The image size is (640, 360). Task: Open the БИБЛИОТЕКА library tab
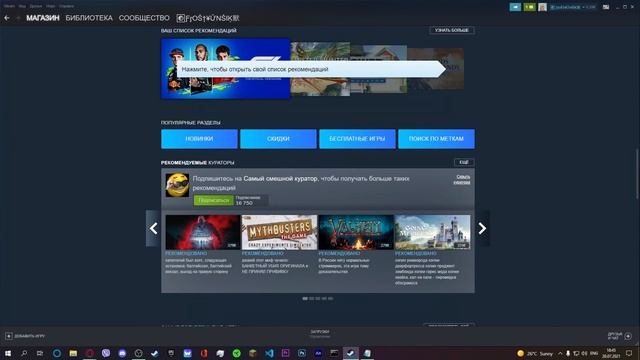89,18
